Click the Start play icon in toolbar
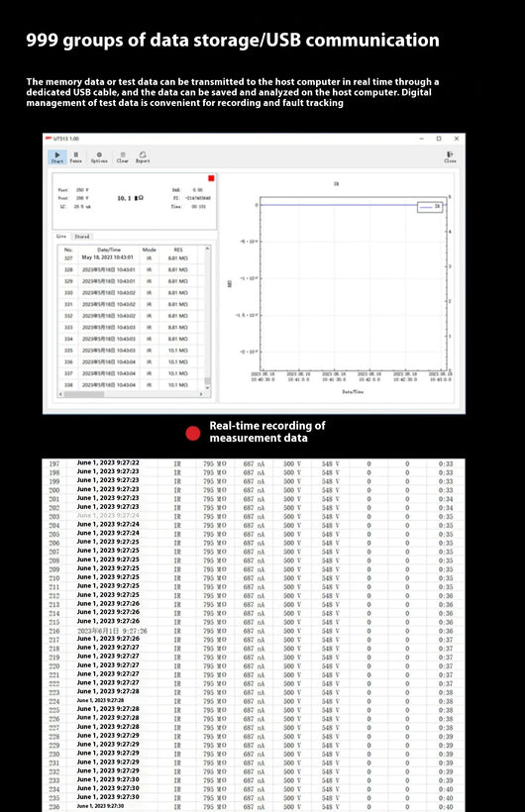Screen dimensions: 525x812 [57, 156]
